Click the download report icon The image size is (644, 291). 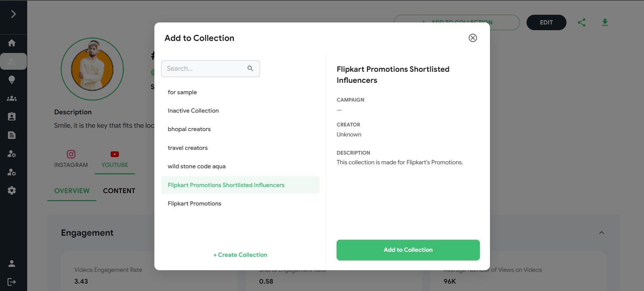(605, 22)
